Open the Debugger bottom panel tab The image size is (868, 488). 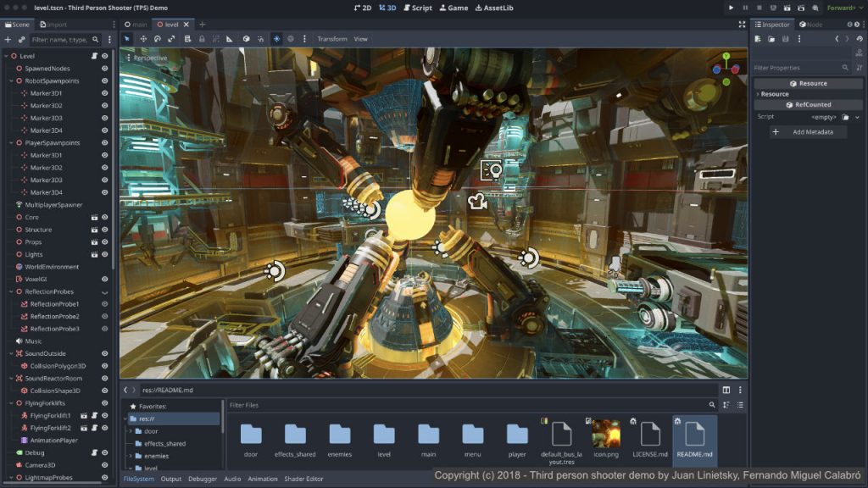(203, 479)
